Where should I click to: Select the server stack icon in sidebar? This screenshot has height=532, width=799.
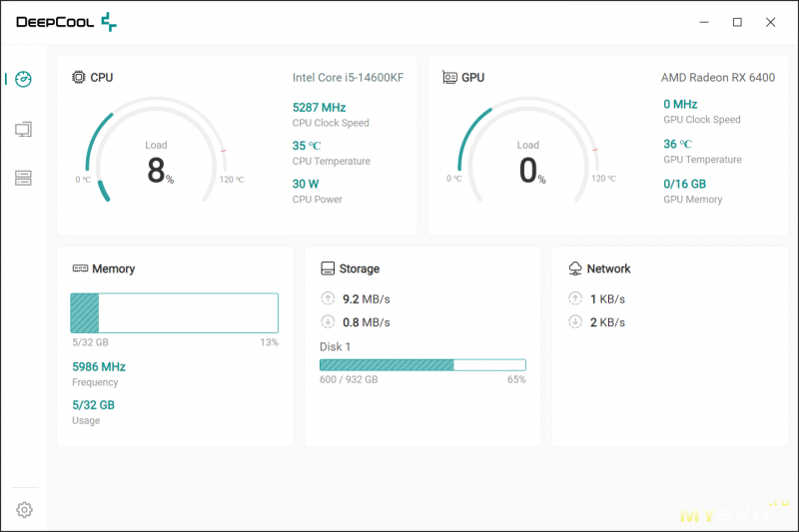point(23,178)
